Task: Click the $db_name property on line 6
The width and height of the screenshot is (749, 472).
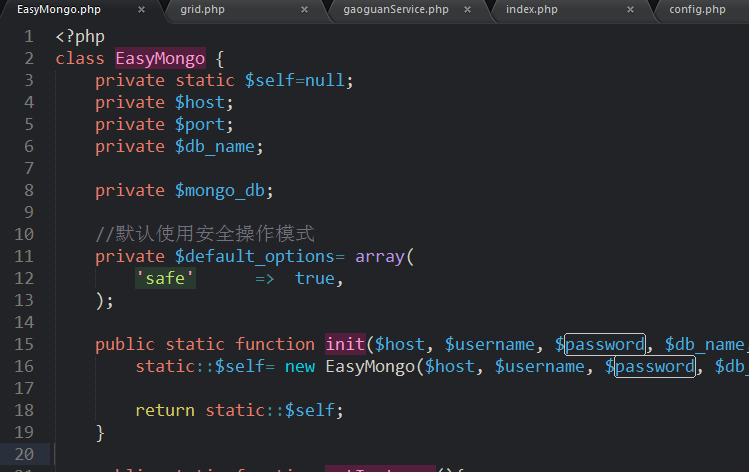Action: tap(214, 147)
